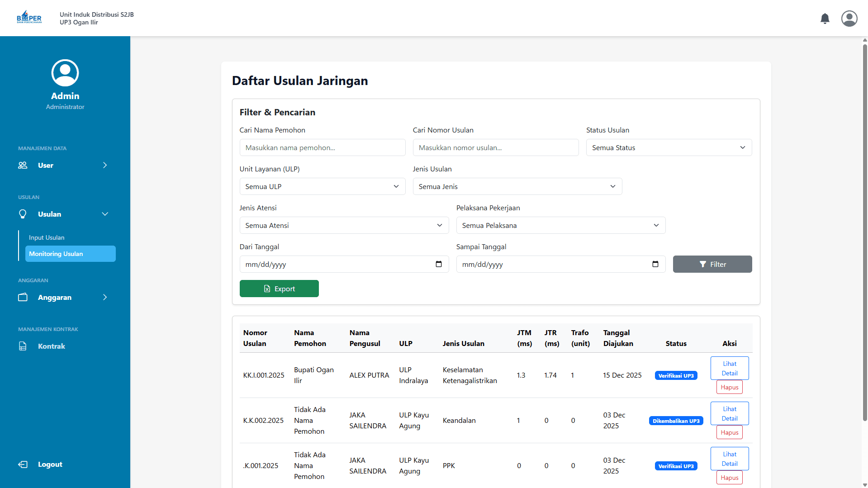
Task: Select Monitoring Usulan submenu item
Action: point(71,254)
